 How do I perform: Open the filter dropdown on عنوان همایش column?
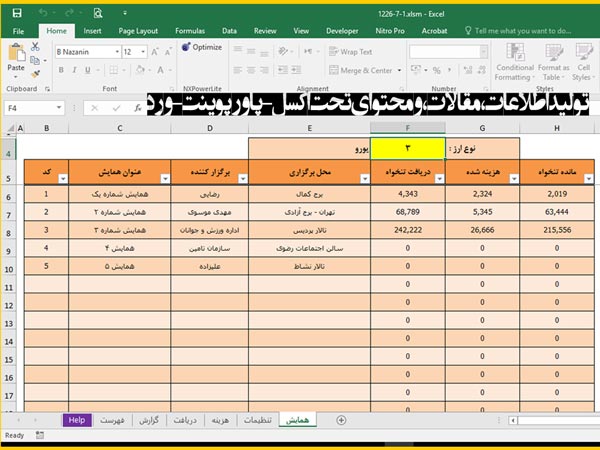pyautogui.click(x=165, y=179)
